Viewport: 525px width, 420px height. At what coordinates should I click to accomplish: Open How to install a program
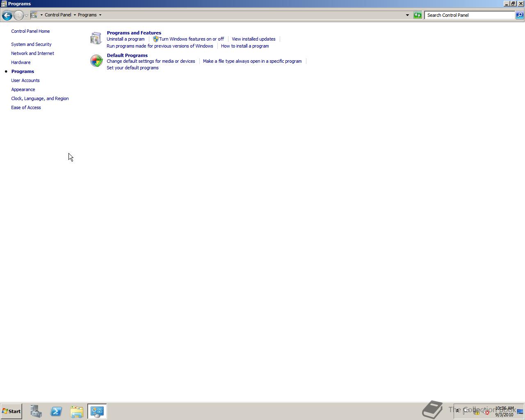tap(245, 46)
